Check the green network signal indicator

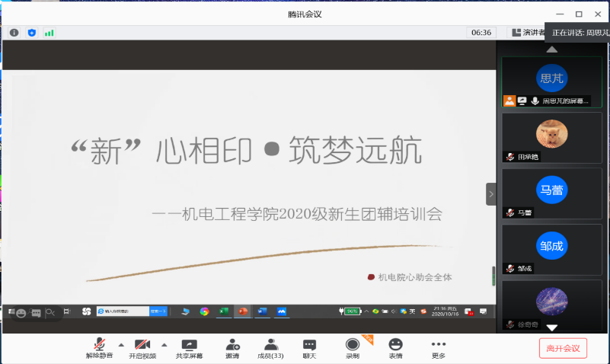tap(49, 33)
